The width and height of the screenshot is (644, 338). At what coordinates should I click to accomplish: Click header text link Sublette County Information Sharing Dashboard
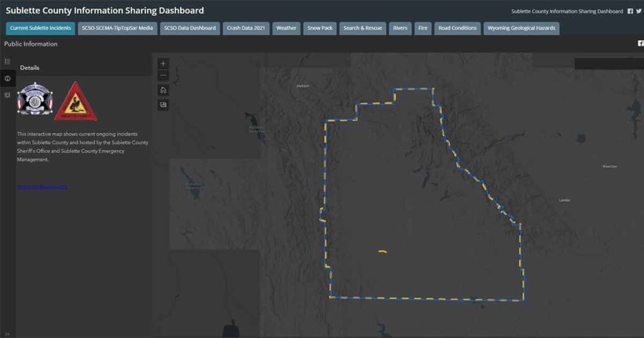coord(567,11)
